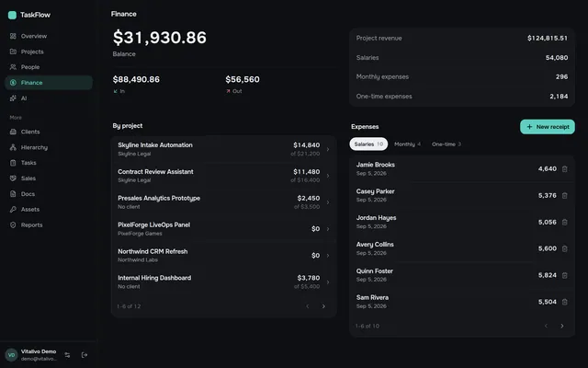Click the $88,490.86 incoming amount
The height and width of the screenshot is (368, 588).
[136, 80]
